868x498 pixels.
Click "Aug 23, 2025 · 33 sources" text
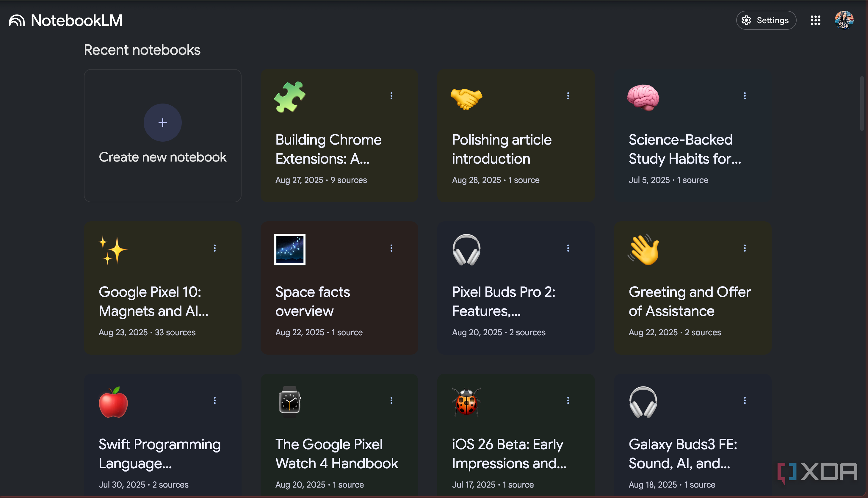147,332
